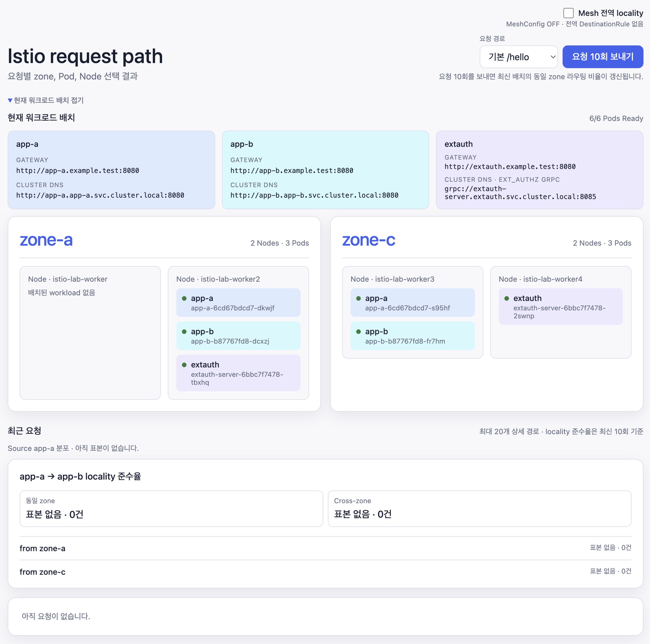
Task: Select pod extauth-server-6bbc7f7478-2swnp
Action: [x=560, y=306]
